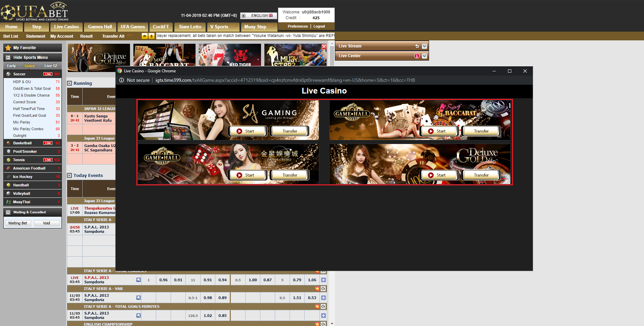
Task: Transfer credit to Deluxe Gold
Action: tap(481, 175)
